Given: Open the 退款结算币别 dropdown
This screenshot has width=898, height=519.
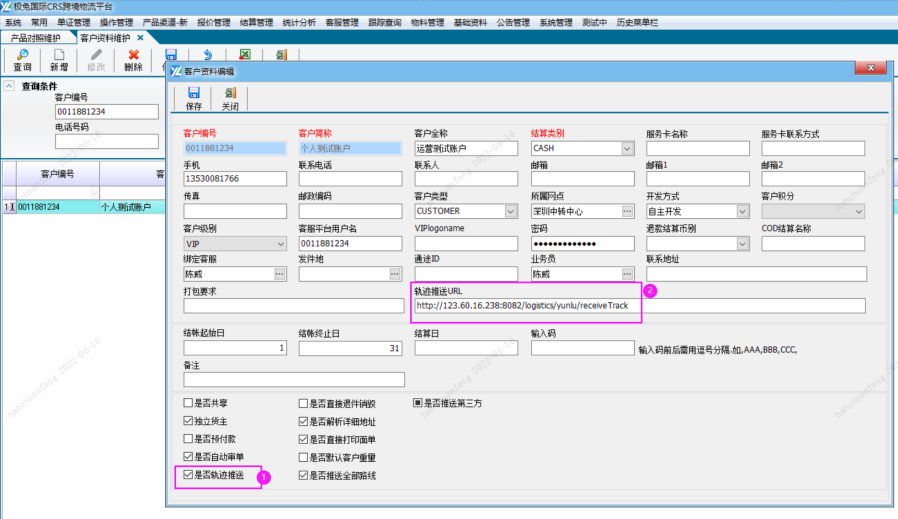Looking at the screenshot, I should (x=742, y=244).
